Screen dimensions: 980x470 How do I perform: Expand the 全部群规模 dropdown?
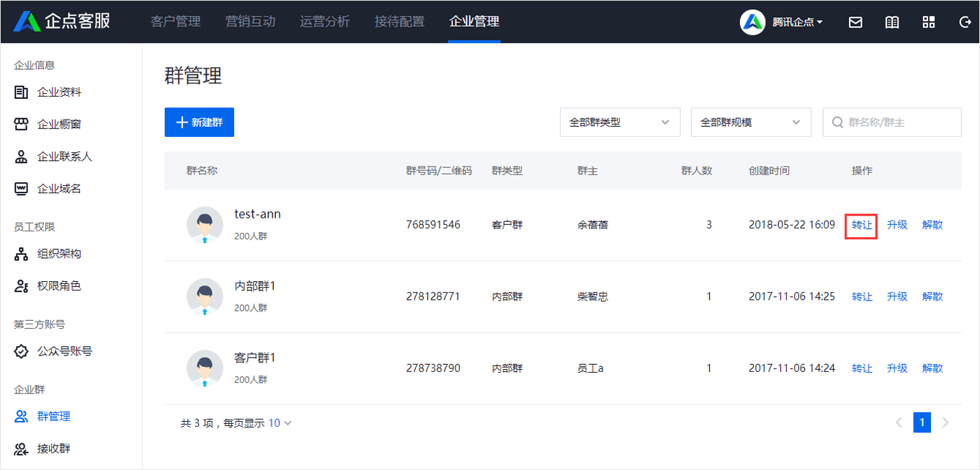tap(751, 123)
